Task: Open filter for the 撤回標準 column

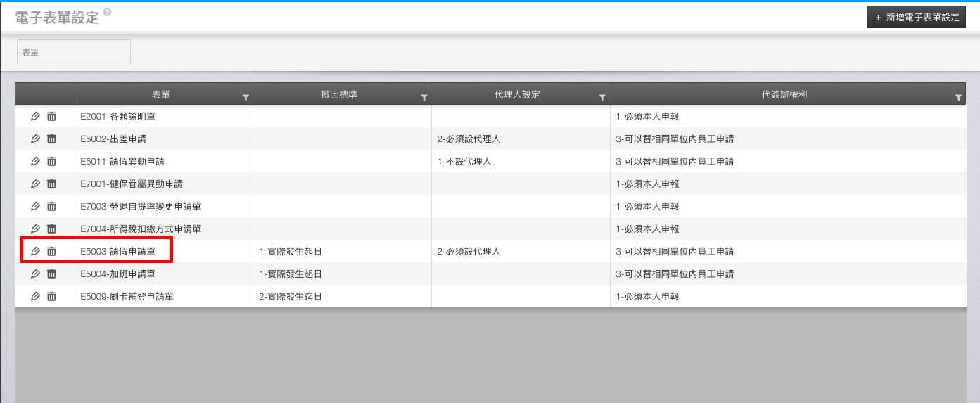Action: click(x=424, y=98)
